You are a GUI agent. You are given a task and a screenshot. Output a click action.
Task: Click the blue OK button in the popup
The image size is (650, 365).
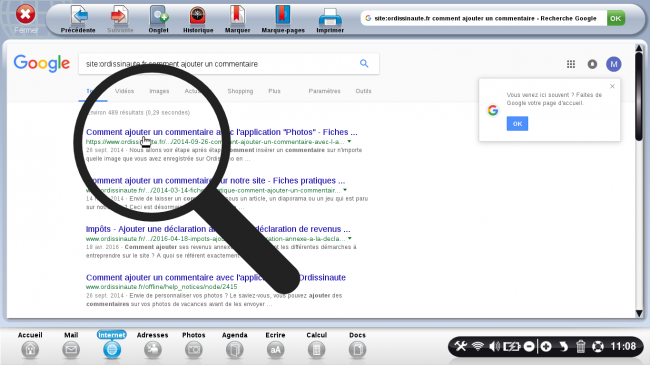(x=517, y=124)
